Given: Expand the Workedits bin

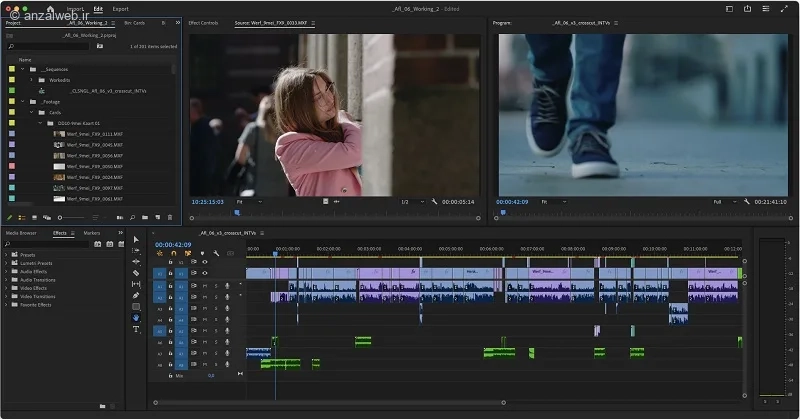Looking at the screenshot, I should coord(31,80).
